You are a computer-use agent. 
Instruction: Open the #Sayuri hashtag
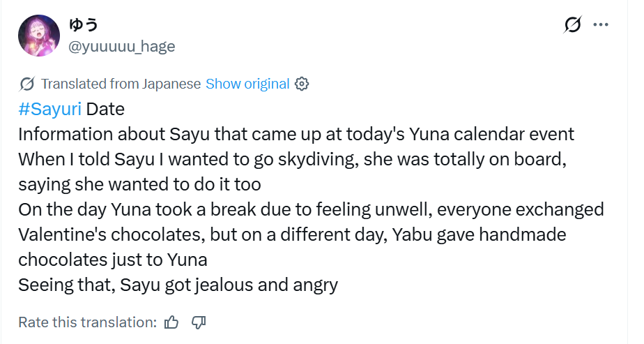click(50, 109)
